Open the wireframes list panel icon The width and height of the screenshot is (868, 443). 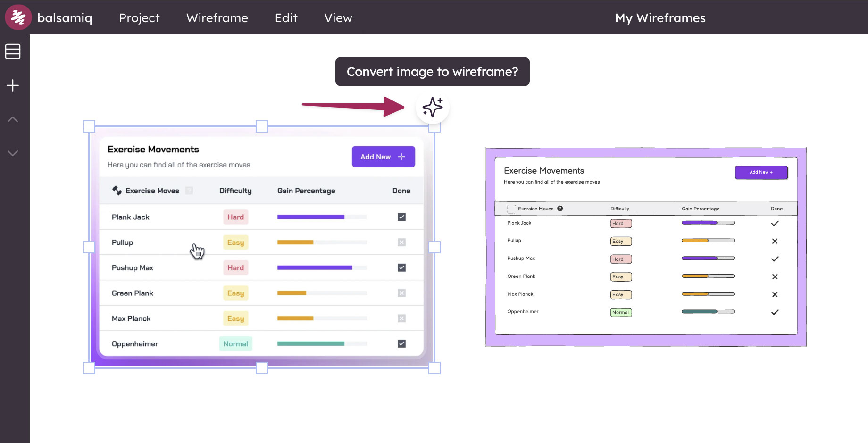[13, 51]
